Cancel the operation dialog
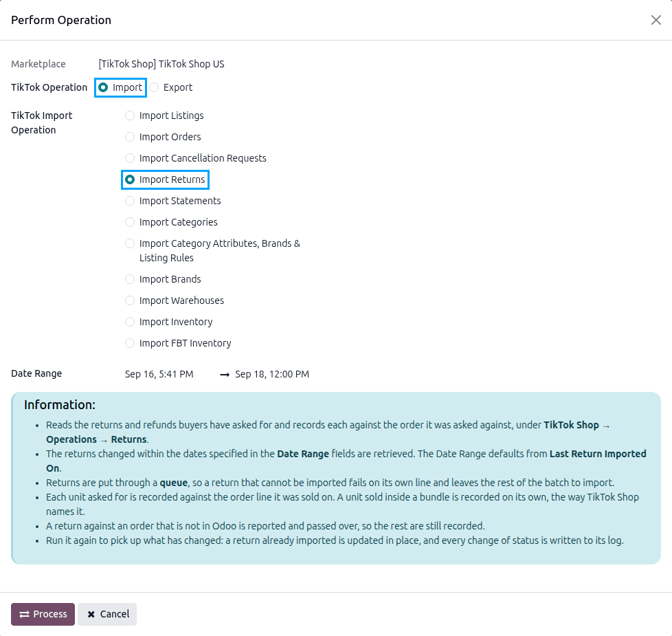 pos(107,614)
